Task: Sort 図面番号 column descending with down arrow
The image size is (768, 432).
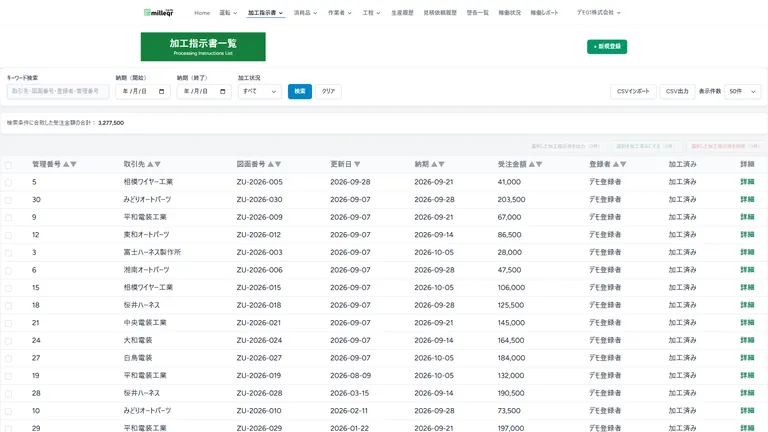Action: [278, 164]
